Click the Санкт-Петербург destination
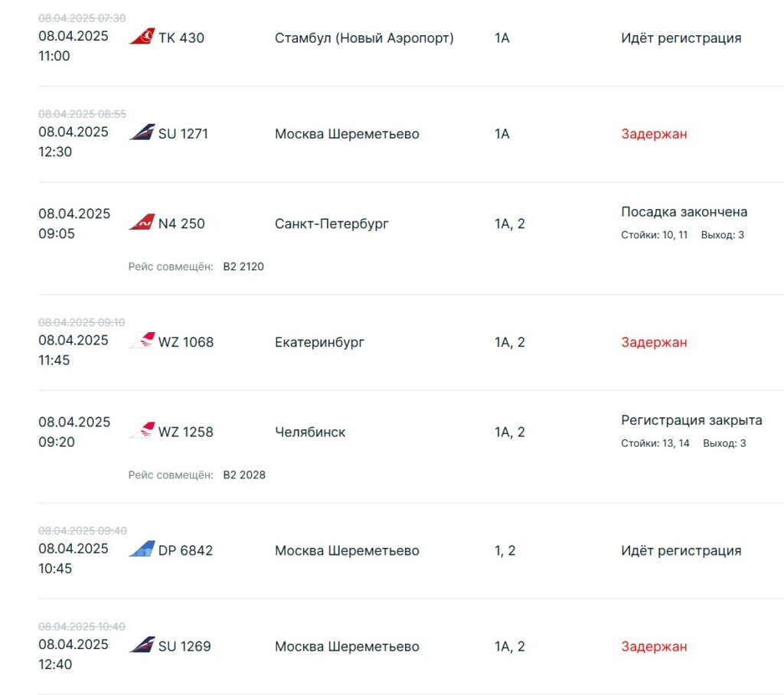Image resolution: width=784 pixels, height=695 pixels. pyautogui.click(x=332, y=224)
